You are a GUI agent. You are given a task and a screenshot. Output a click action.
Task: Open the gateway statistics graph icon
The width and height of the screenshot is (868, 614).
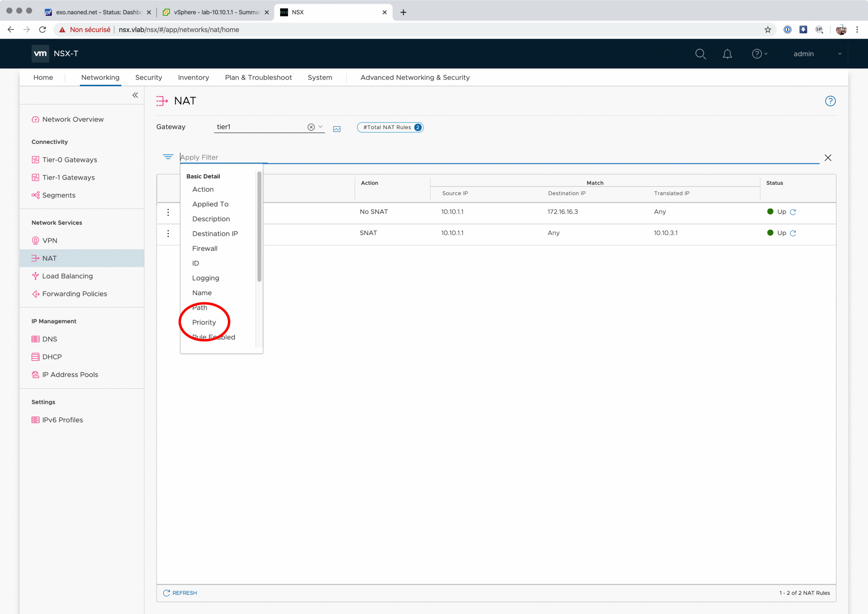pyautogui.click(x=337, y=129)
